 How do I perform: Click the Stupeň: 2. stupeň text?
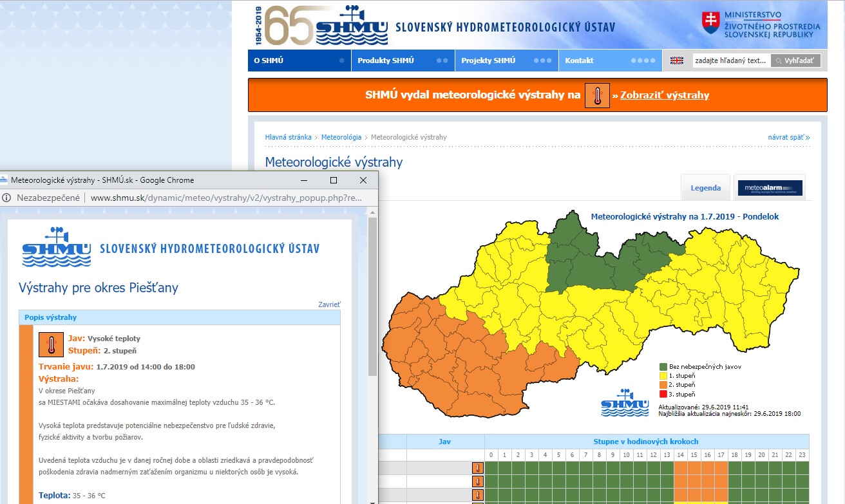[102, 351]
